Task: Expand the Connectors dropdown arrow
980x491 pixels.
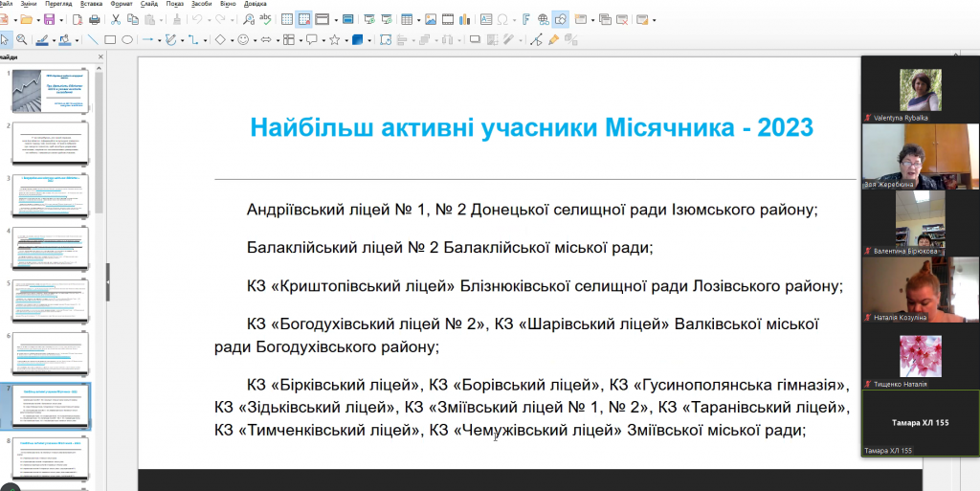Action: pyautogui.click(x=205, y=40)
